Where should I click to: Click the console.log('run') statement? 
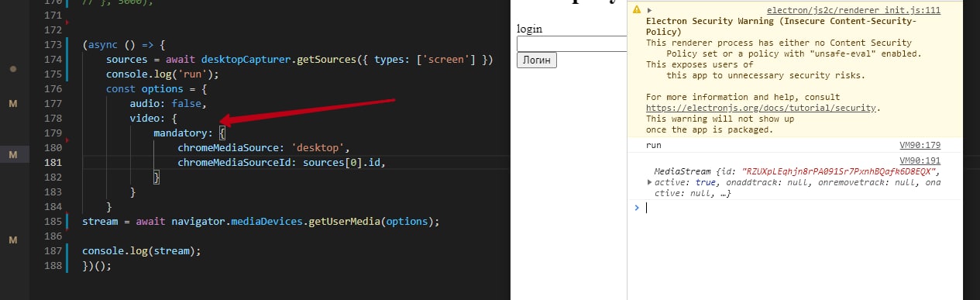pyautogui.click(x=163, y=74)
